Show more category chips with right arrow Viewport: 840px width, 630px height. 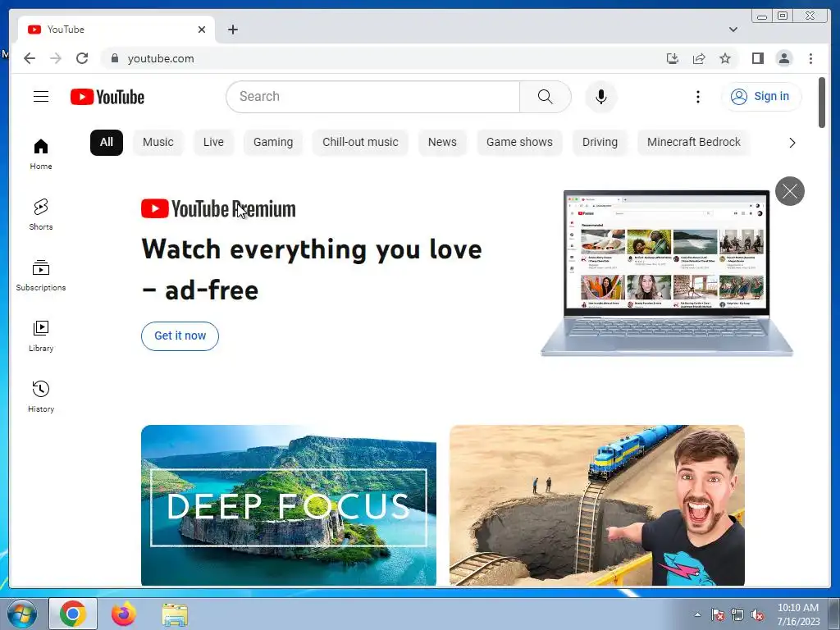tap(792, 143)
